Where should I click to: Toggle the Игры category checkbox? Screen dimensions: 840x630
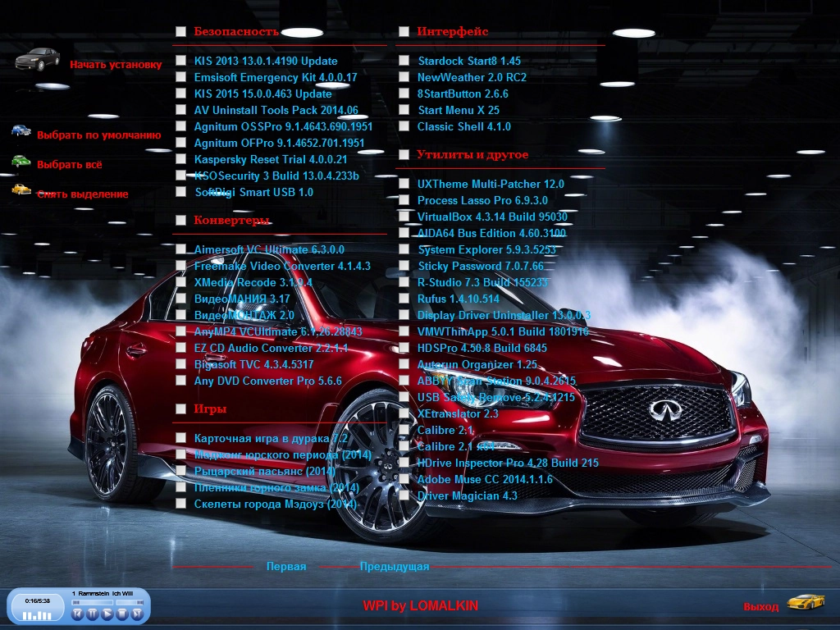click(x=181, y=409)
